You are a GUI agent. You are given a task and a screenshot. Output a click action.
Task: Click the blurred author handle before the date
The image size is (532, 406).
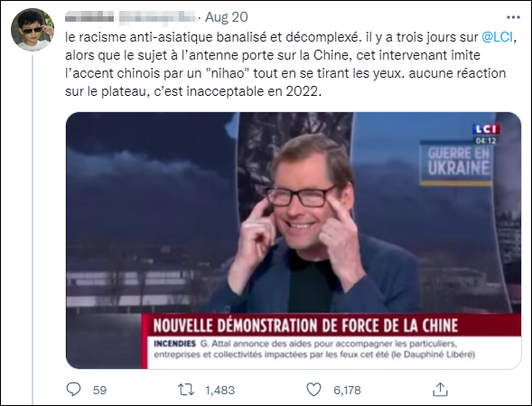tap(157, 17)
